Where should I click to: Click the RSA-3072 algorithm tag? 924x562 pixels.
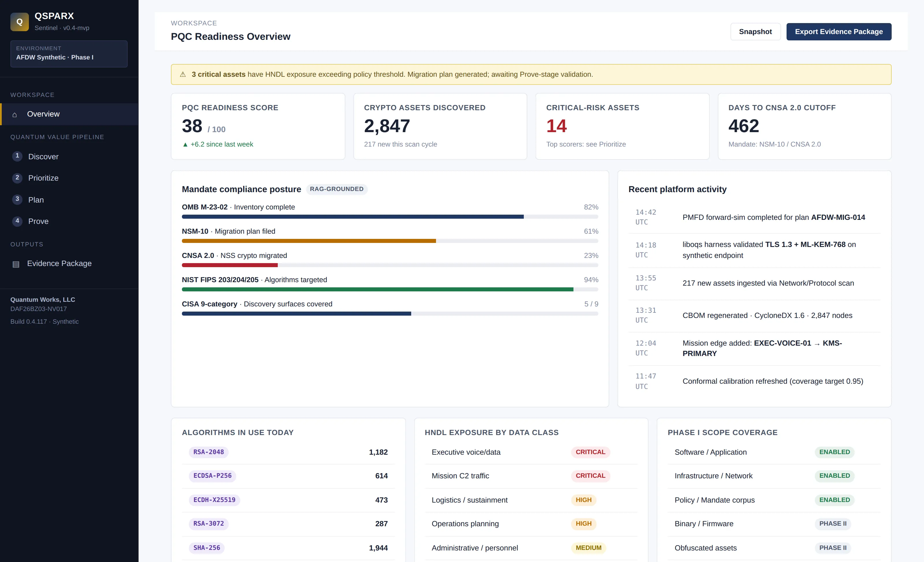pos(208,524)
